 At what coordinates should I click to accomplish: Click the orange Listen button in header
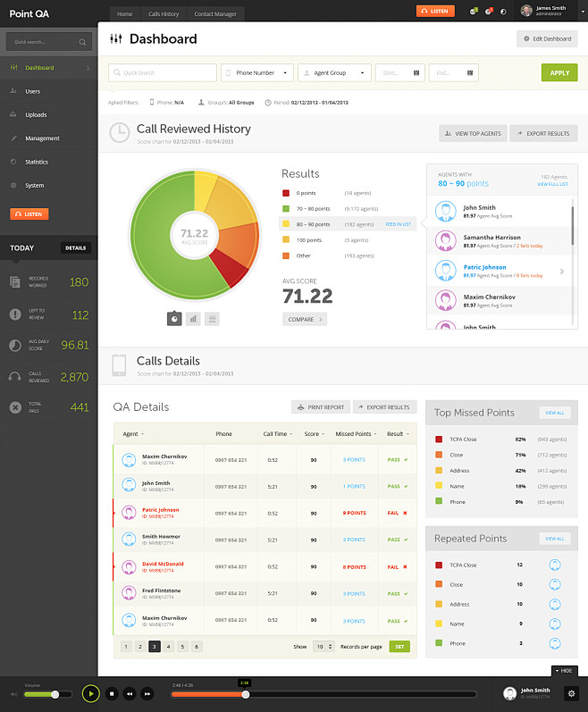(435, 11)
